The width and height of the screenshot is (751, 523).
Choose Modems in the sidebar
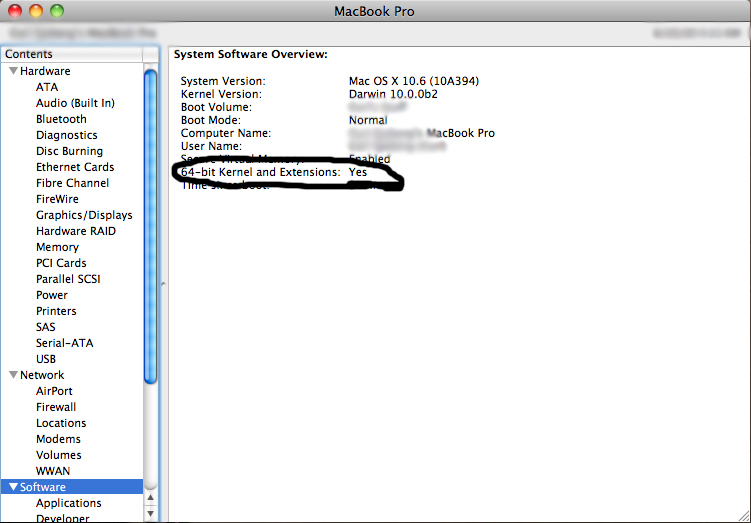[58, 439]
